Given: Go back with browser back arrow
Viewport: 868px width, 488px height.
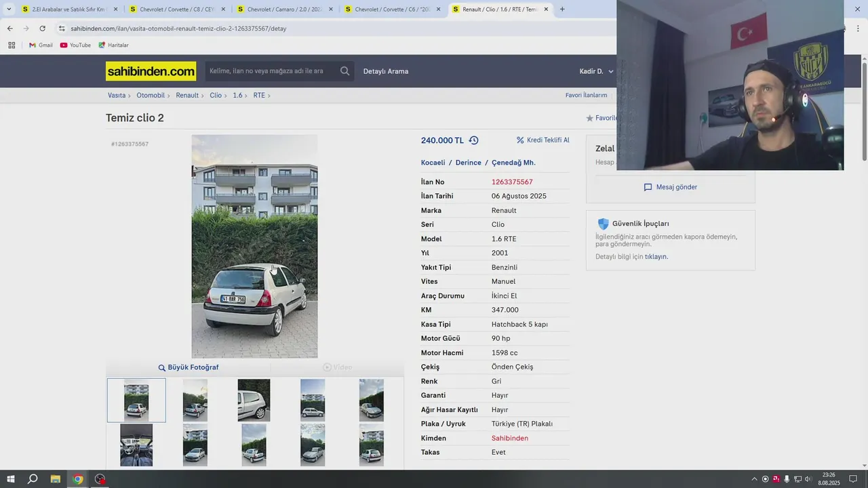Looking at the screenshot, I should [9, 28].
